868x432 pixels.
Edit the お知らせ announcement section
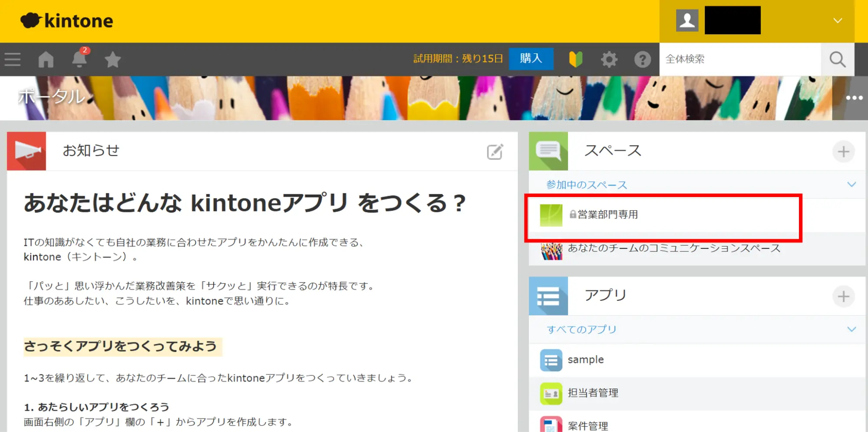tap(495, 152)
